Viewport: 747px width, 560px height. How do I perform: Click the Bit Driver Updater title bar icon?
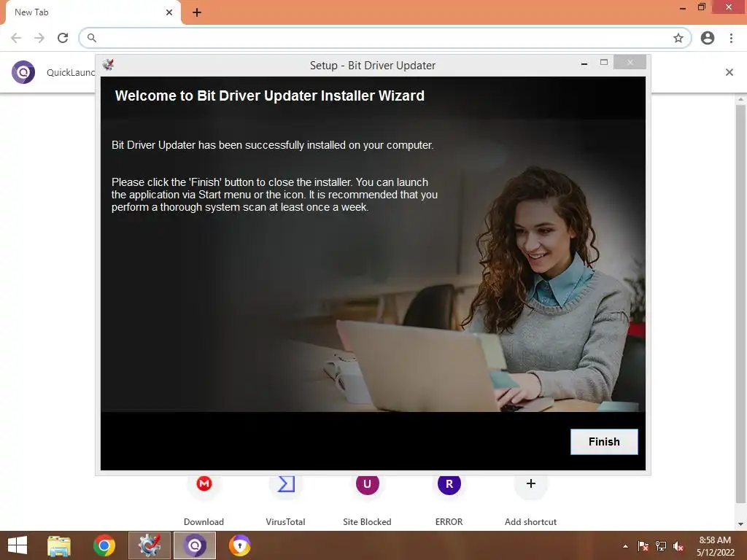(108, 65)
